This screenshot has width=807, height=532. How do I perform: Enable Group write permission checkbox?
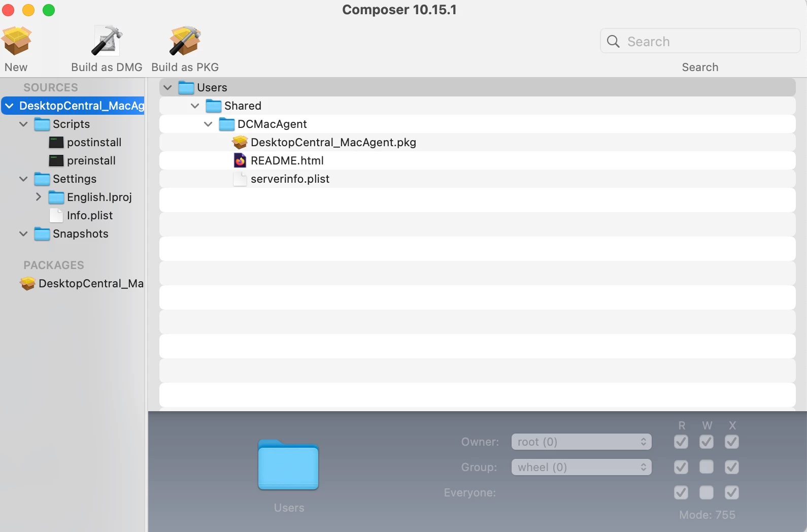click(x=707, y=467)
